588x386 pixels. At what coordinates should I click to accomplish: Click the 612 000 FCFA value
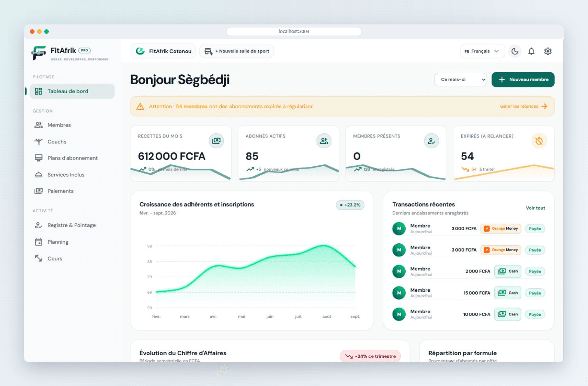(x=172, y=156)
